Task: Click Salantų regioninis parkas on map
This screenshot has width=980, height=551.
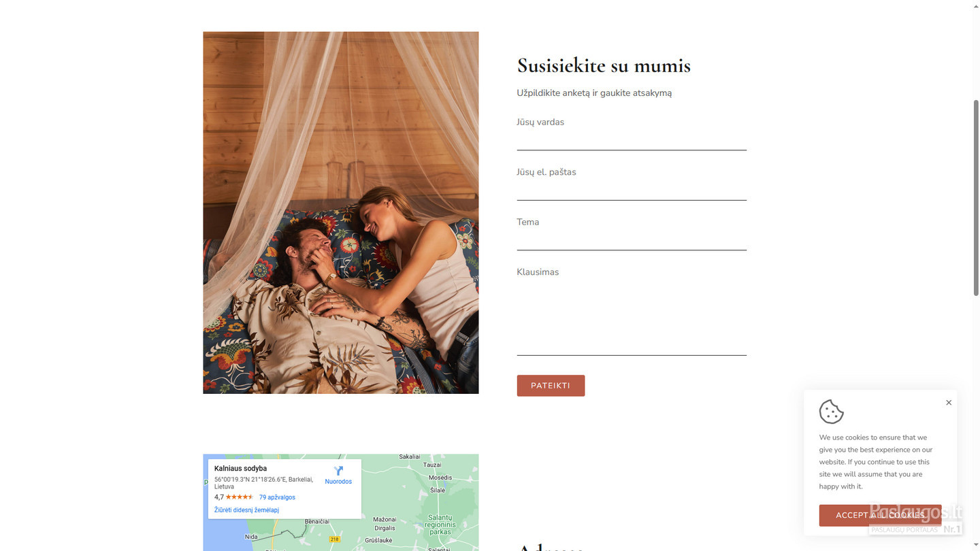Action: (440, 524)
